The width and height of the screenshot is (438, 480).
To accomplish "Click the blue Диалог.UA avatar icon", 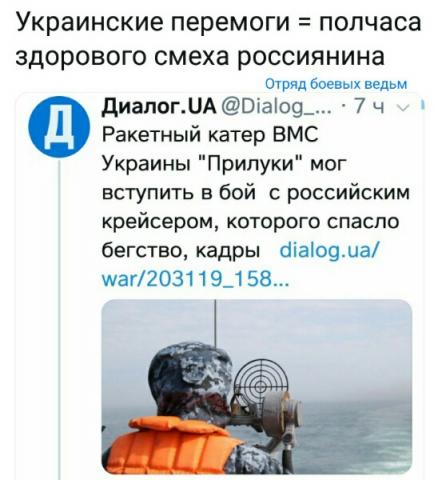I will click(x=59, y=127).
